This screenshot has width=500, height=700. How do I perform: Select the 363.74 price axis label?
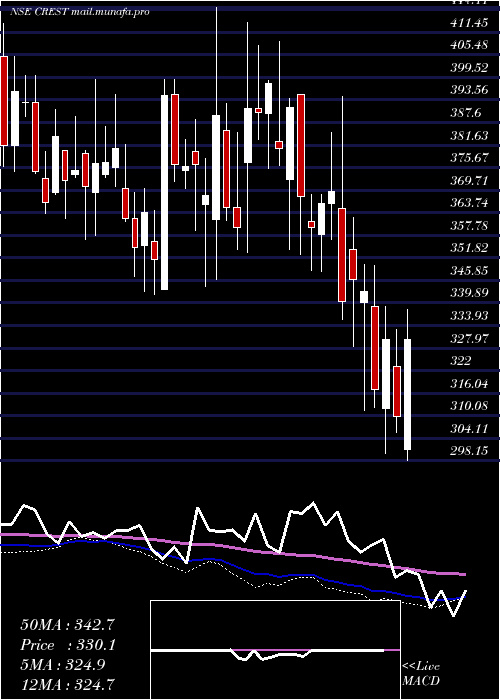point(469,203)
